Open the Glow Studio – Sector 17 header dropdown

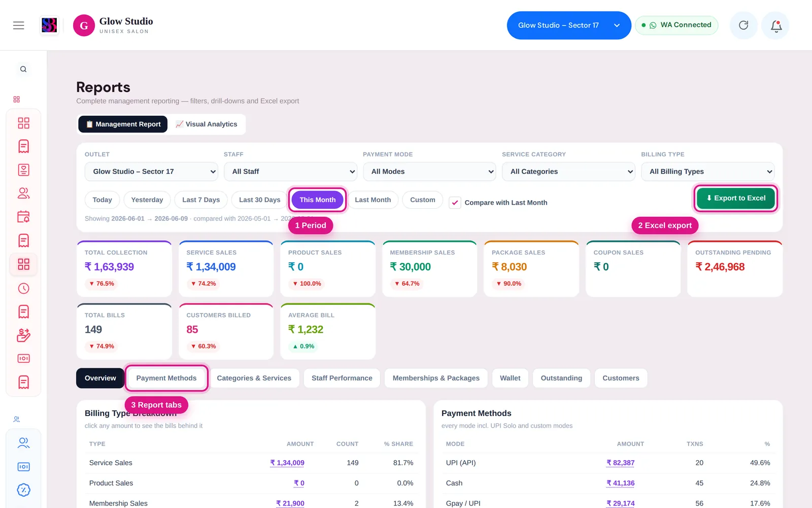tap(569, 25)
